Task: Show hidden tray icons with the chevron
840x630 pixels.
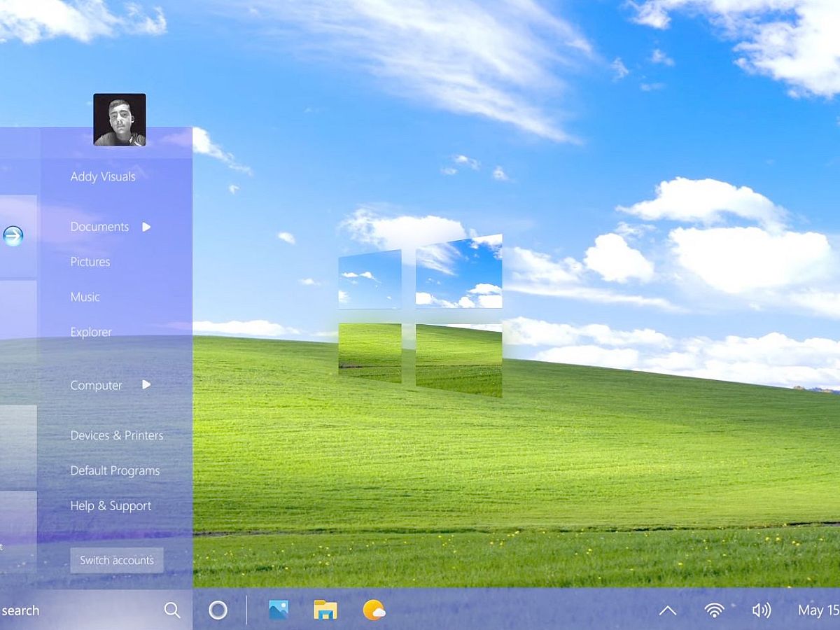Action: 668,610
